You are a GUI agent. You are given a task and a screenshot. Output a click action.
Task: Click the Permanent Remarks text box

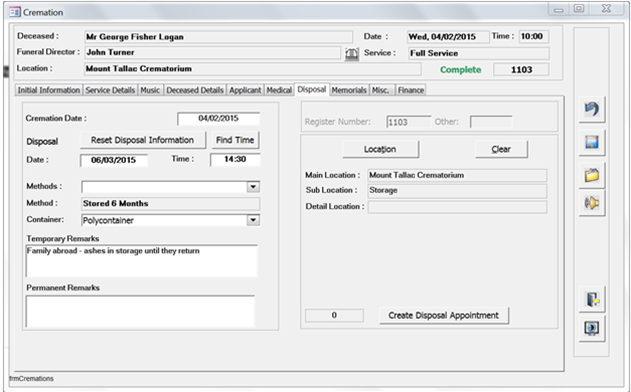(140, 311)
